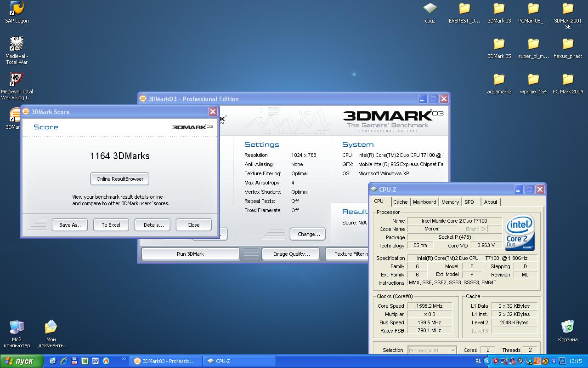The width and height of the screenshot is (588, 368).
Task: Click the floppy disk quick launch icon
Action: (x=74, y=361)
